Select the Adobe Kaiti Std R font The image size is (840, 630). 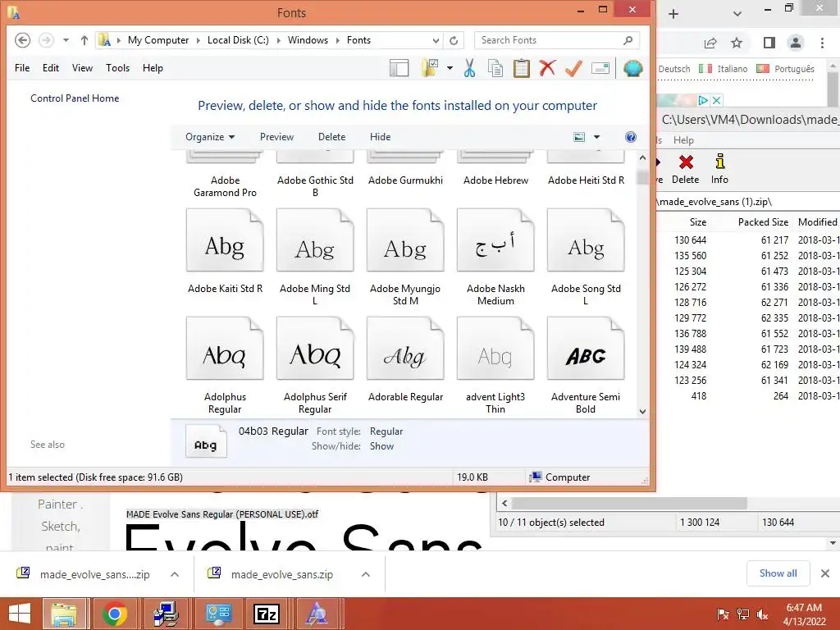pyautogui.click(x=225, y=251)
